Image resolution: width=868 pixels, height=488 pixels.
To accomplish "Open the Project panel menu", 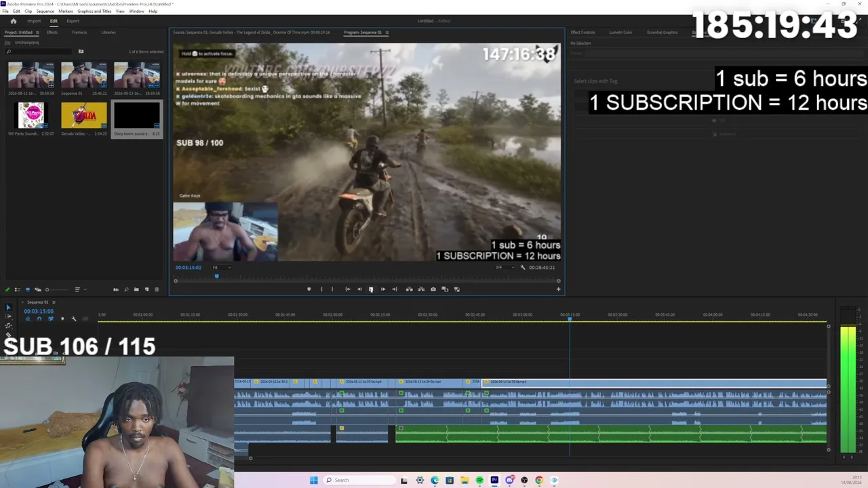I will click(x=36, y=33).
